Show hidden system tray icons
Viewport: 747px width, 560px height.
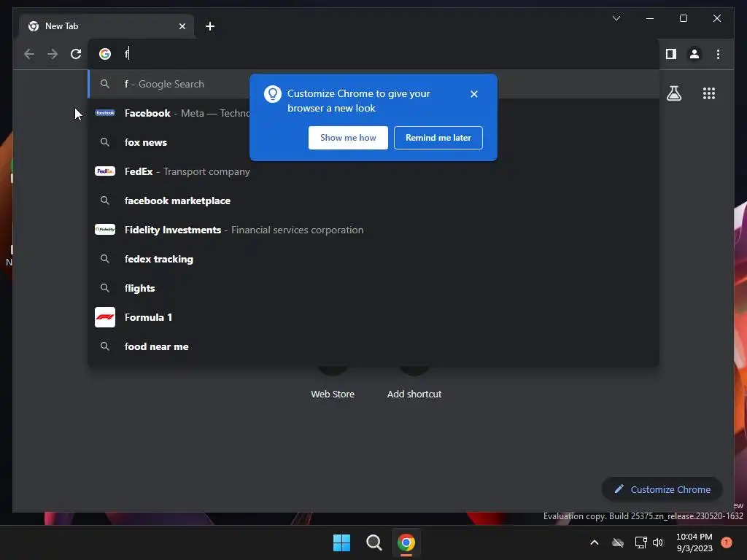pyautogui.click(x=594, y=542)
